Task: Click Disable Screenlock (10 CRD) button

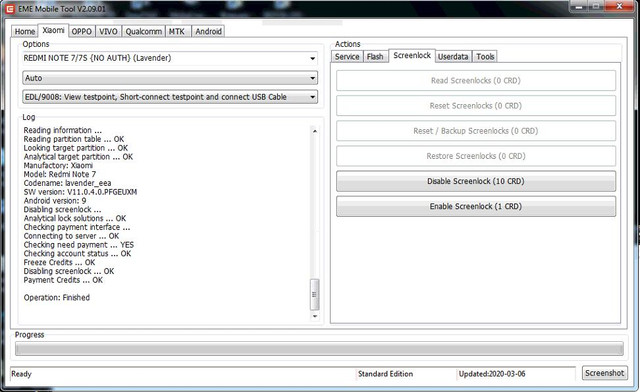Action: (476, 181)
